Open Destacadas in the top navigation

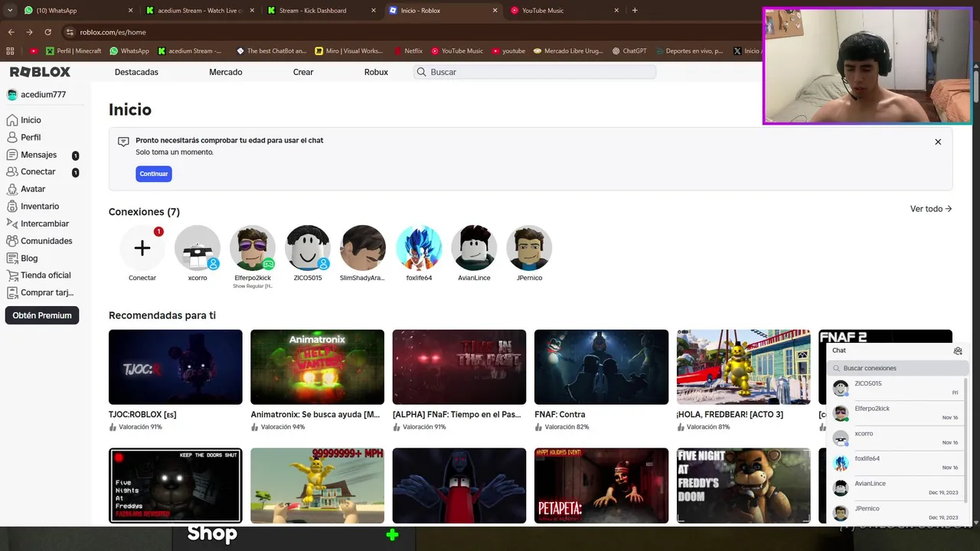(x=136, y=72)
